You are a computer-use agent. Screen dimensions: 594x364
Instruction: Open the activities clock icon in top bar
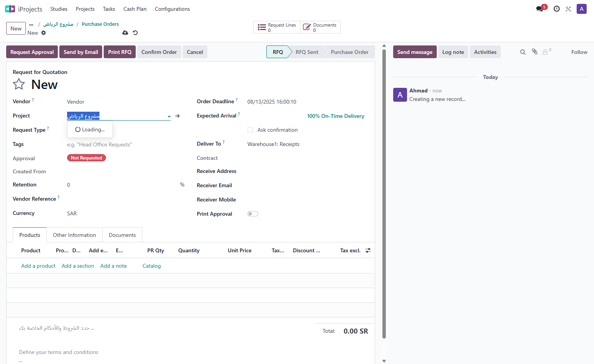pos(557,9)
